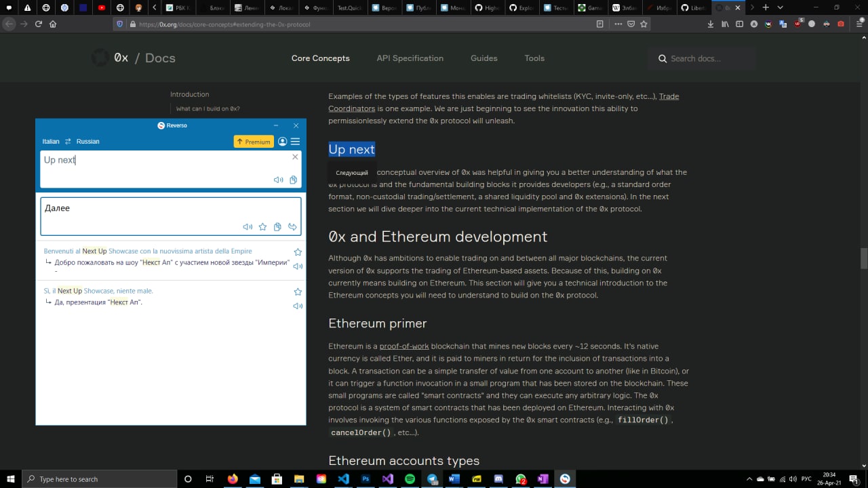The width and height of the screenshot is (868, 488).
Task: Open Guides in docs navigation
Action: point(484,58)
